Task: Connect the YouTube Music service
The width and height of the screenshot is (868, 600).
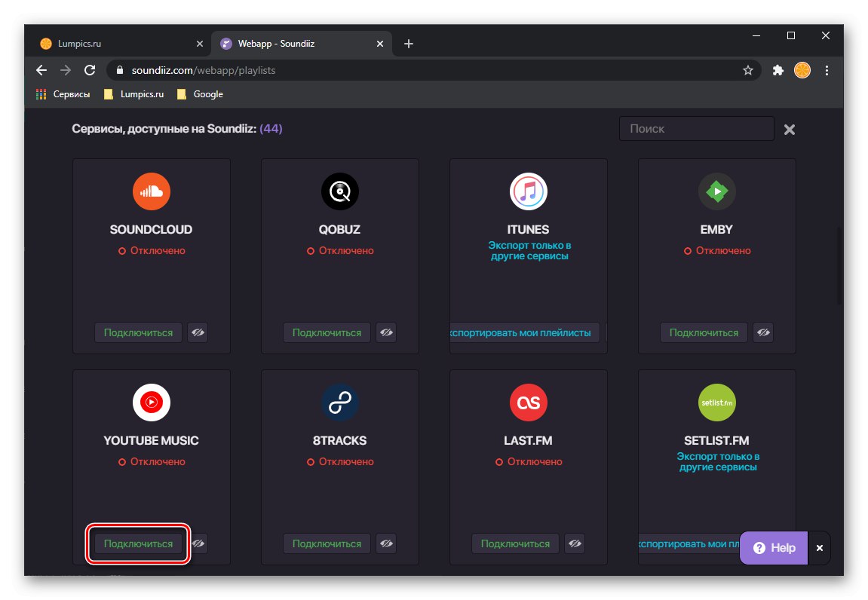Action: 139,543
